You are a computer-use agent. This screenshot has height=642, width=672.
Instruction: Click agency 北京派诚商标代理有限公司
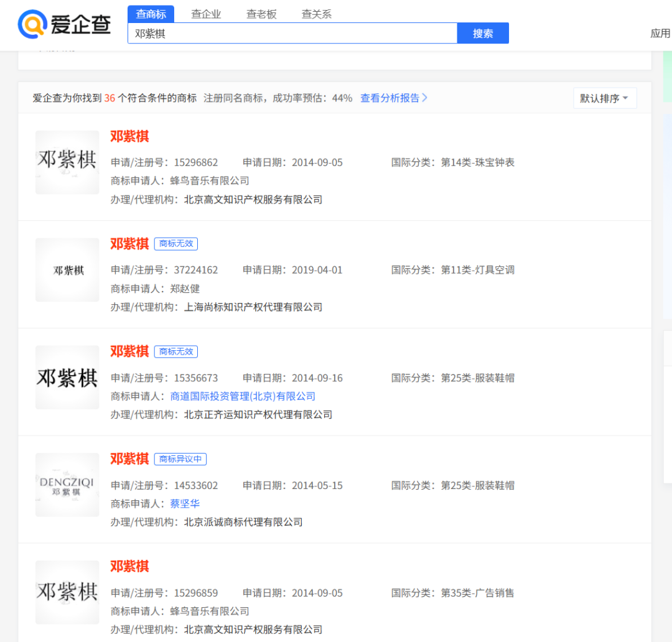243,523
